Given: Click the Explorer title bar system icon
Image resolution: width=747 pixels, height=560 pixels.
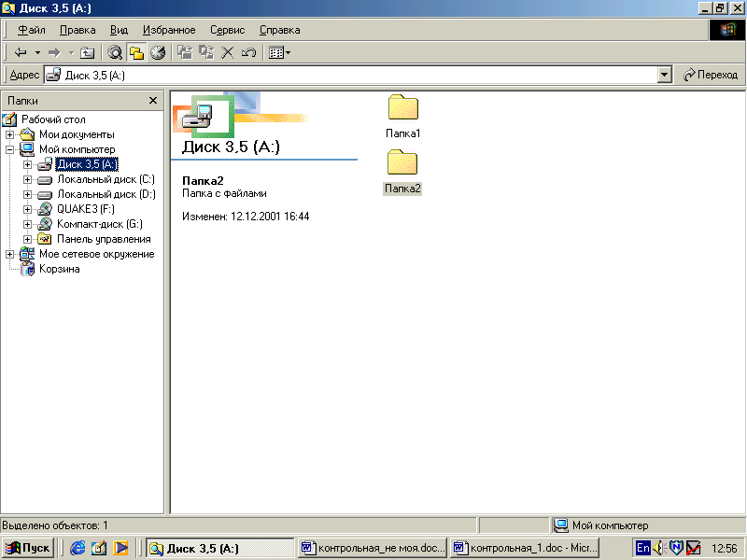Looking at the screenshot, I should [x=8, y=8].
